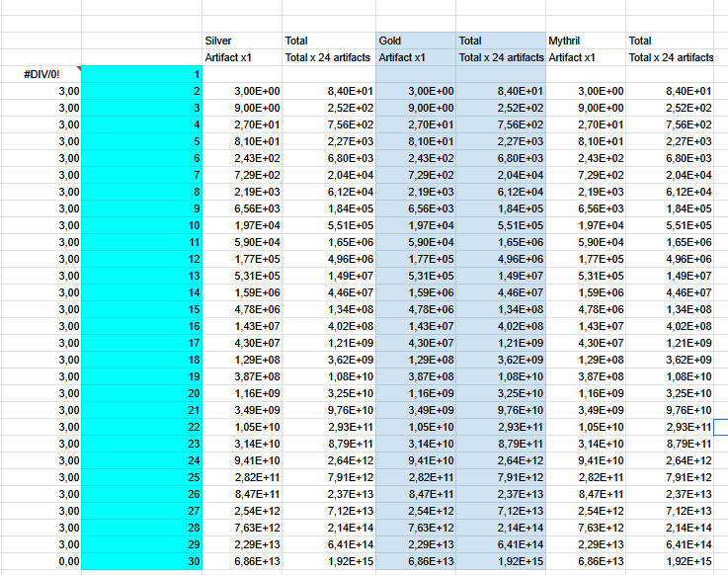This screenshot has height=575, width=728.
Task: Select Mythril Artifact 2,82E+11 cell
Action: 586,477
